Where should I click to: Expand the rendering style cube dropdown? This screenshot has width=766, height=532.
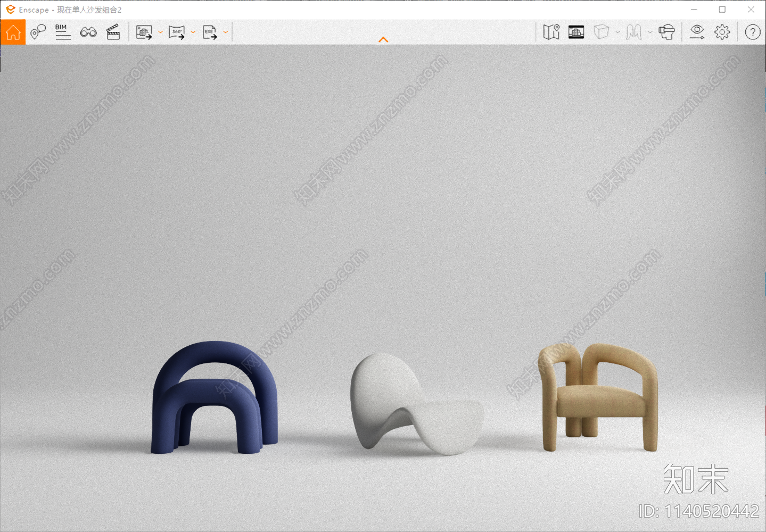617,32
